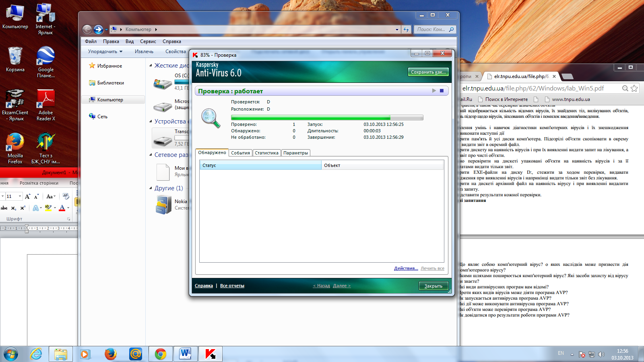
Task: Open the Справка link in Kaspersky footer
Action: [x=204, y=286]
